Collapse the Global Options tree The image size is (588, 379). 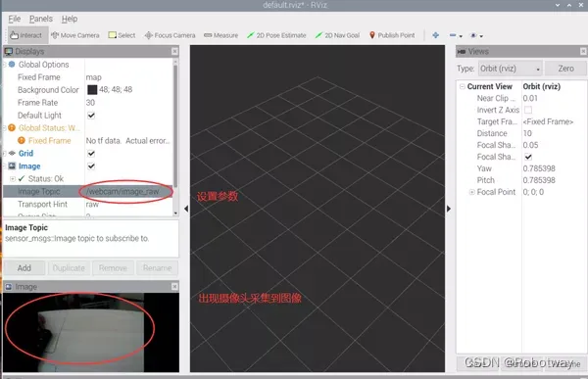tap(5, 65)
